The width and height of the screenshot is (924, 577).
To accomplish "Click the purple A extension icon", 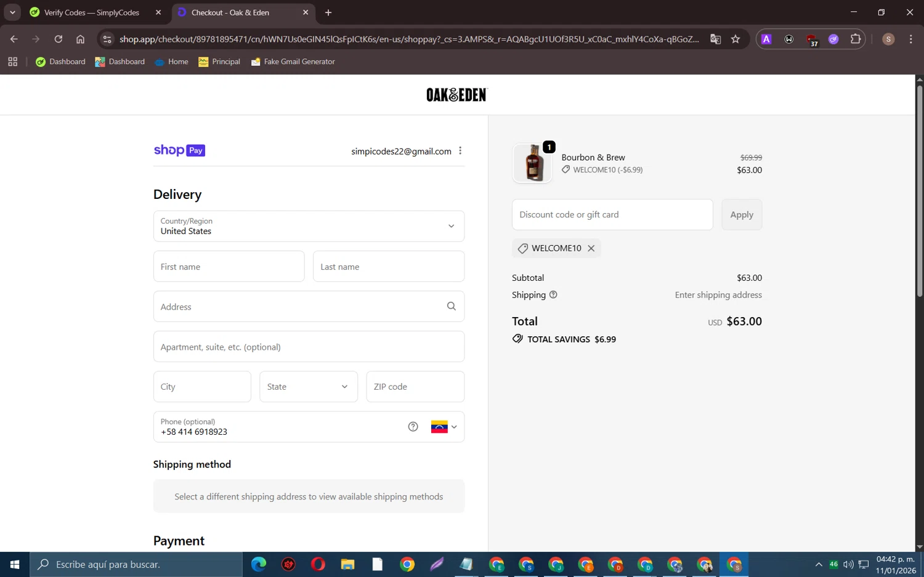I will coord(766,39).
